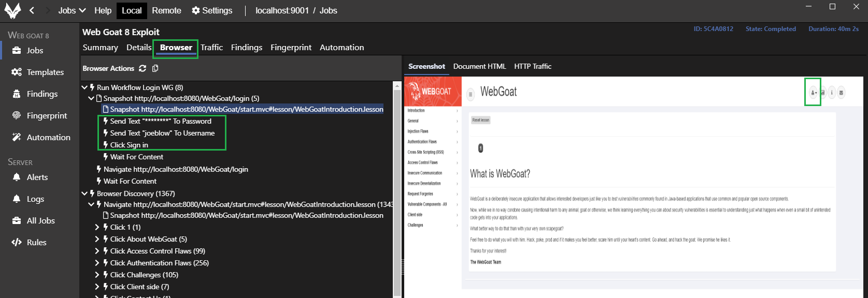Click the bug icon beside Findings in sidebar
The image size is (868, 298).
17,94
